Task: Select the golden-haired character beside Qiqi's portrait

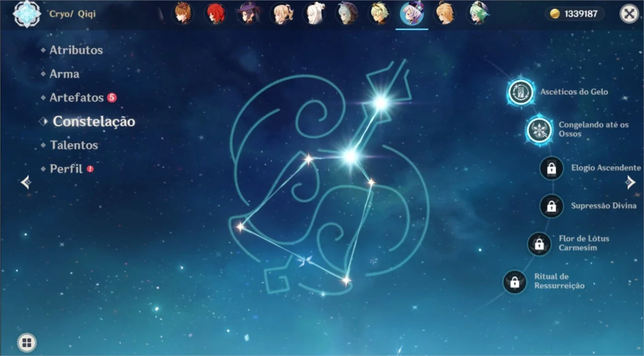Action: point(445,14)
